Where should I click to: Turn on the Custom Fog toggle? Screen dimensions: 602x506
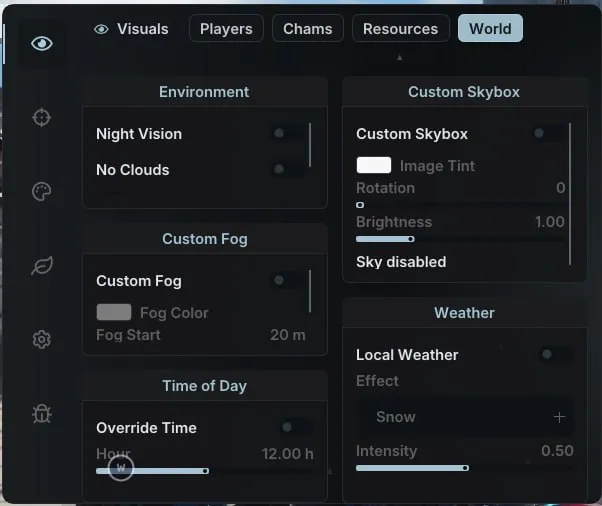click(288, 280)
